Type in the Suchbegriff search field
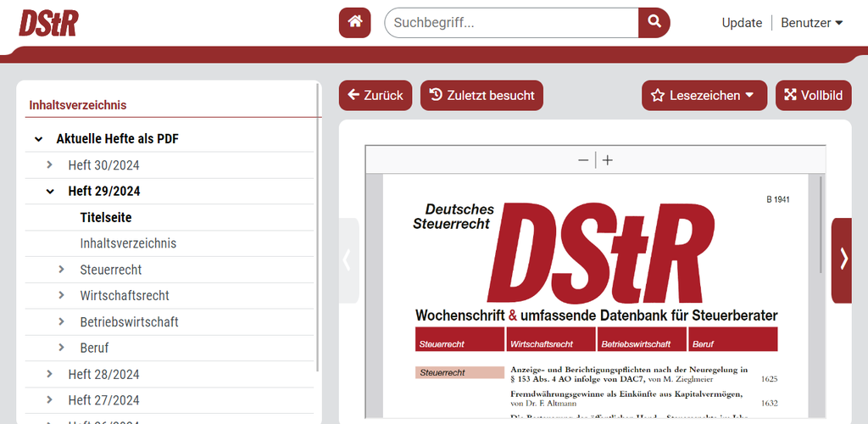Viewport: 868px width, 424px height. pyautogui.click(x=511, y=23)
